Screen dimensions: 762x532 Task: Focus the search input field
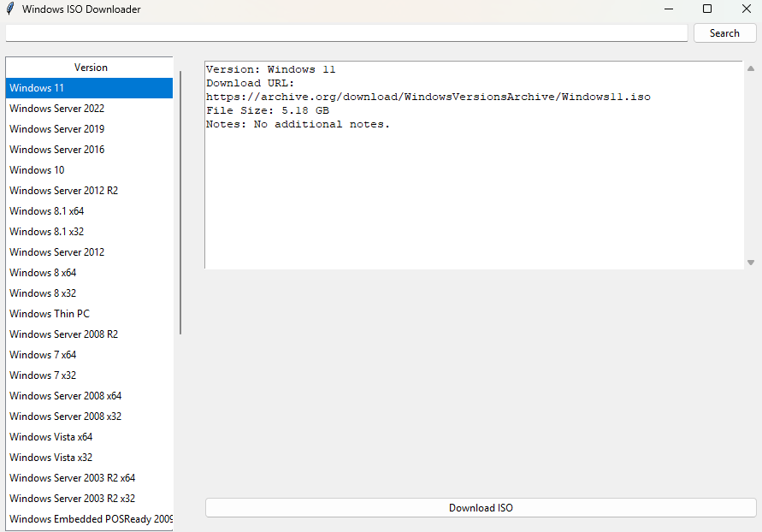point(346,33)
